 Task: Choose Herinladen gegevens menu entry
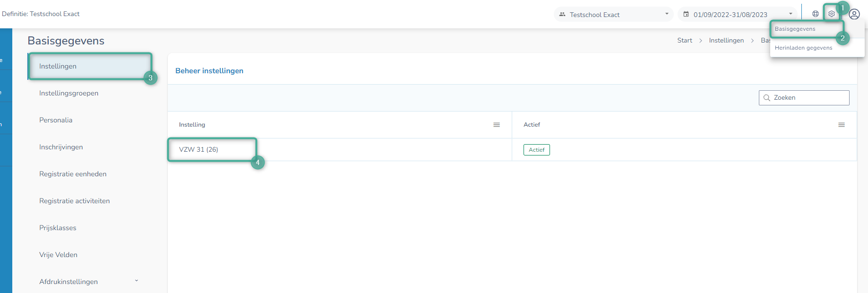point(803,48)
